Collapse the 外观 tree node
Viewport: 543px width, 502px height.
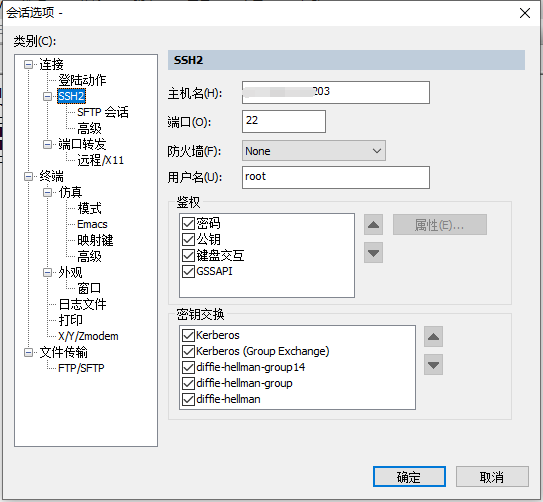(x=47, y=272)
